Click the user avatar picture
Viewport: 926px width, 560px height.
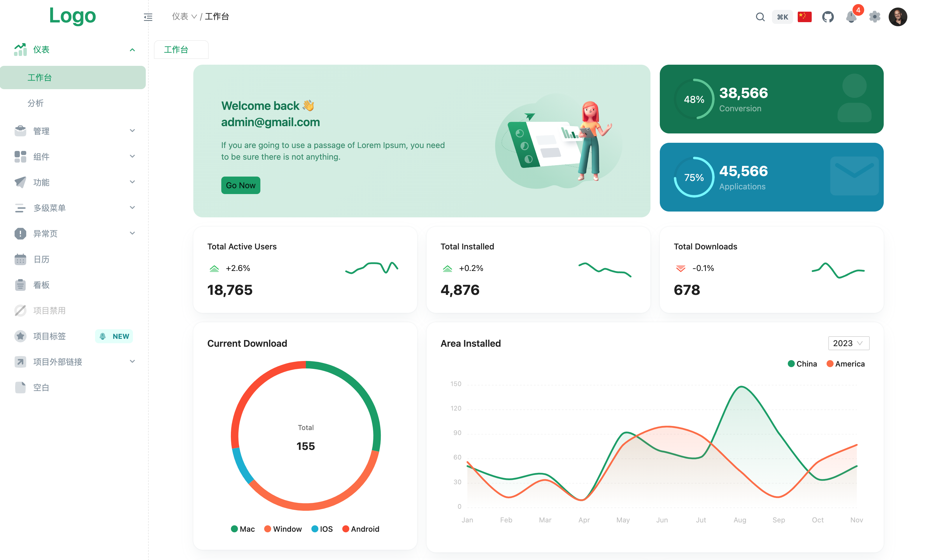pos(898,17)
